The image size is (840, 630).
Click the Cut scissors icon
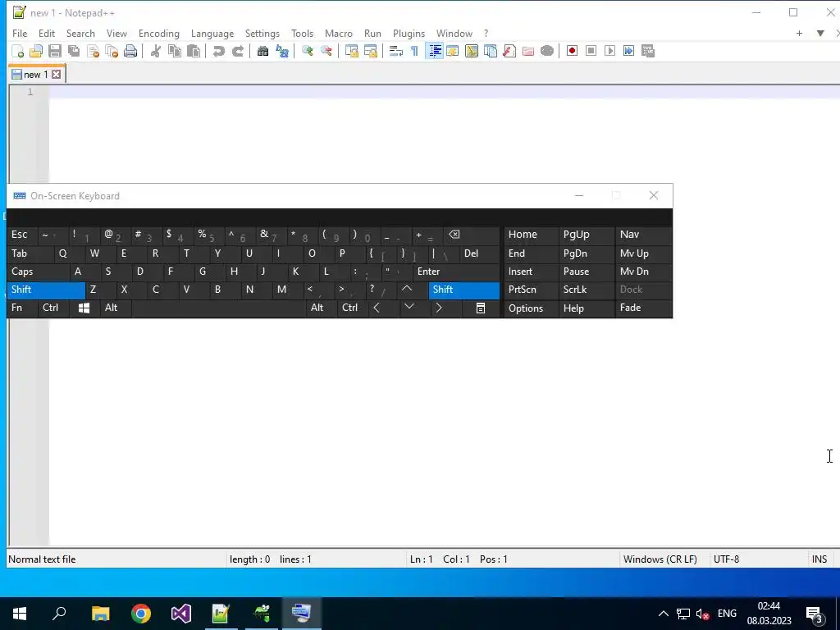pos(155,51)
